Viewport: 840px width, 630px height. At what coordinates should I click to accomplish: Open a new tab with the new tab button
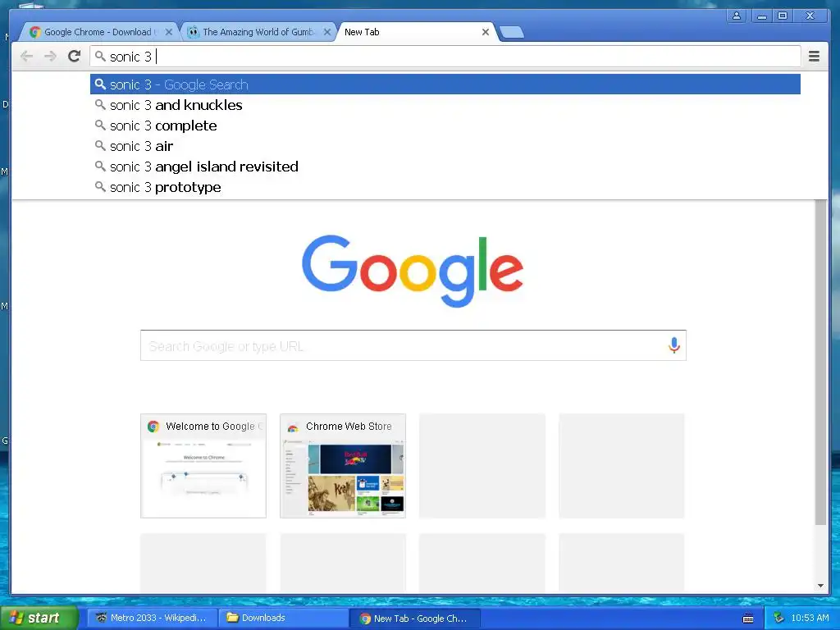(512, 32)
